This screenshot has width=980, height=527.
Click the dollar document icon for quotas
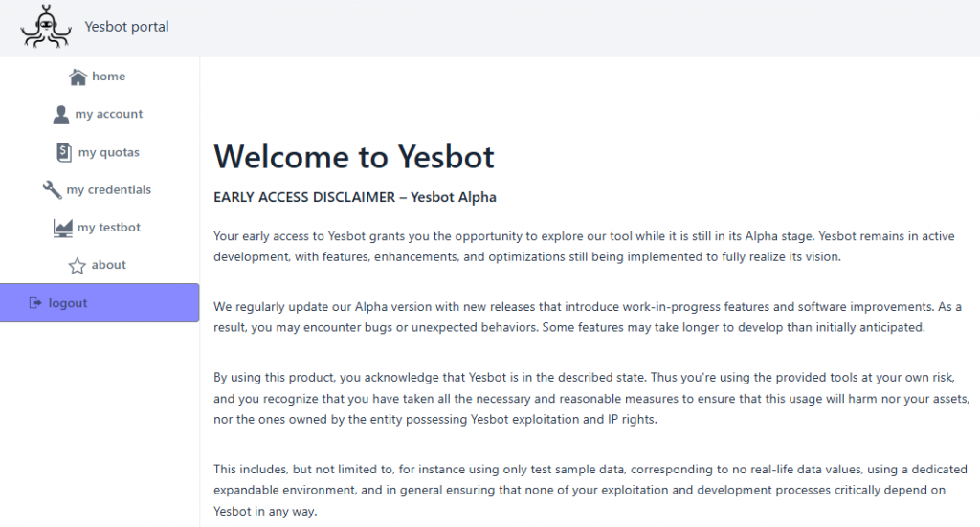pos(64,152)
